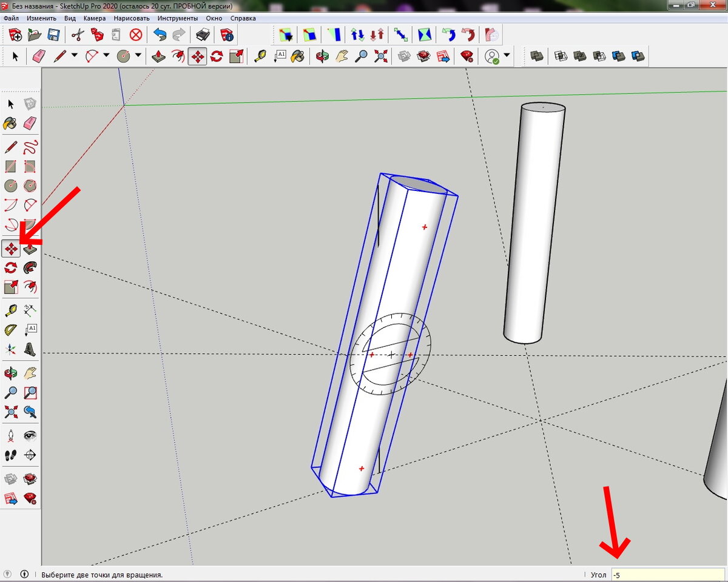Select the Rotated Rectangle tool

[30, 166]
